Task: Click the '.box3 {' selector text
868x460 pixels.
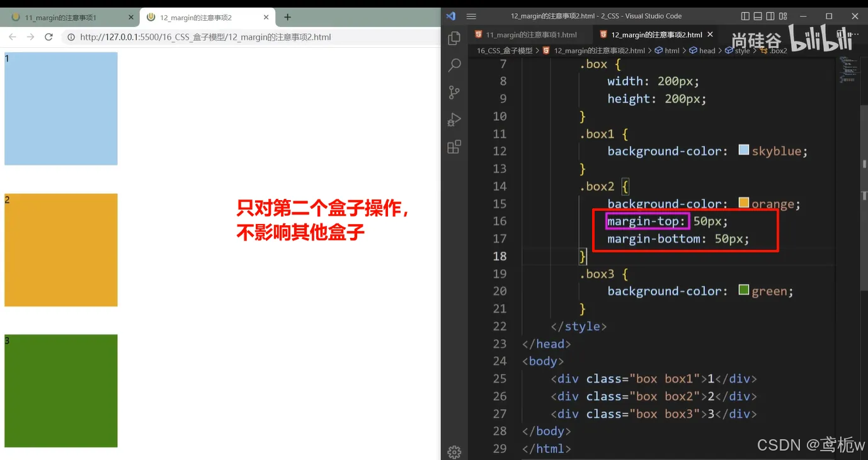Action: click(603, 274)
